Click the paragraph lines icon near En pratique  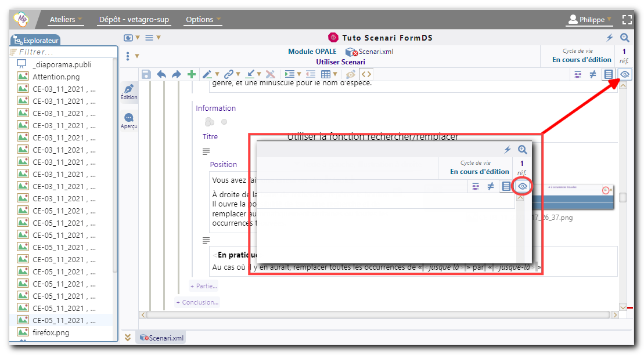tap(206, 240)
